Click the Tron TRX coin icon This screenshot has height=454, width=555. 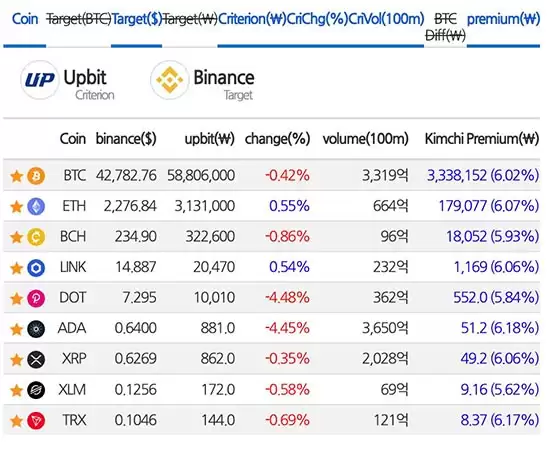point(36,421)
